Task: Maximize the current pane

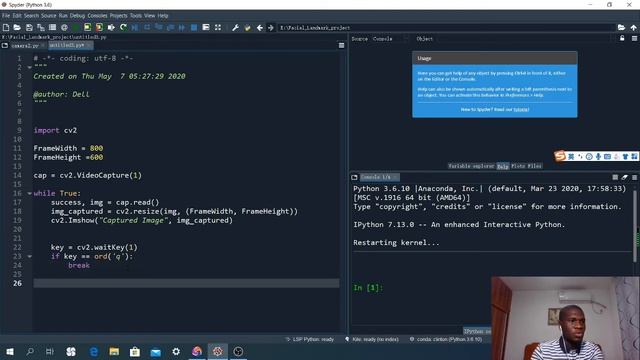Action: click(x=206, y=27)
